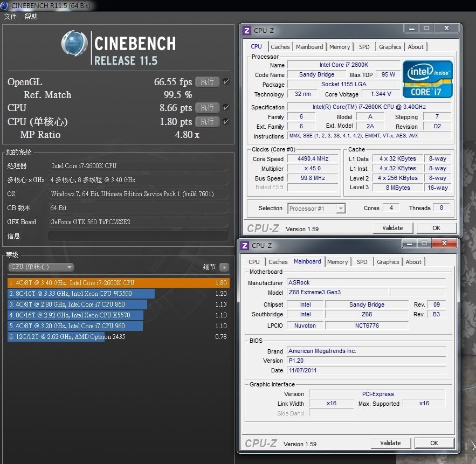Click the GFX Board field GeForce GTX 560 Ti
The width and height of the screenshot is (476, 464).
pyautogui.click(x=138, y=222)
